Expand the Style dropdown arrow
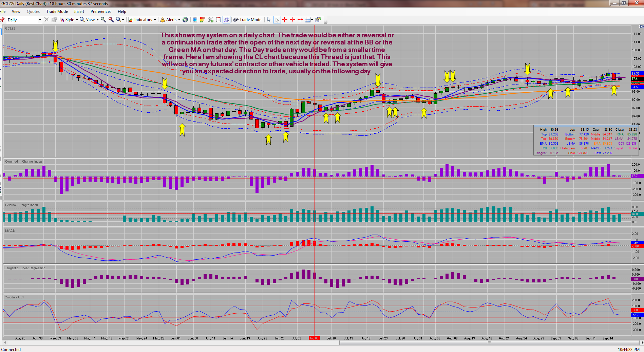This screenshot has width=644, height=352. [x=77, y=20]
